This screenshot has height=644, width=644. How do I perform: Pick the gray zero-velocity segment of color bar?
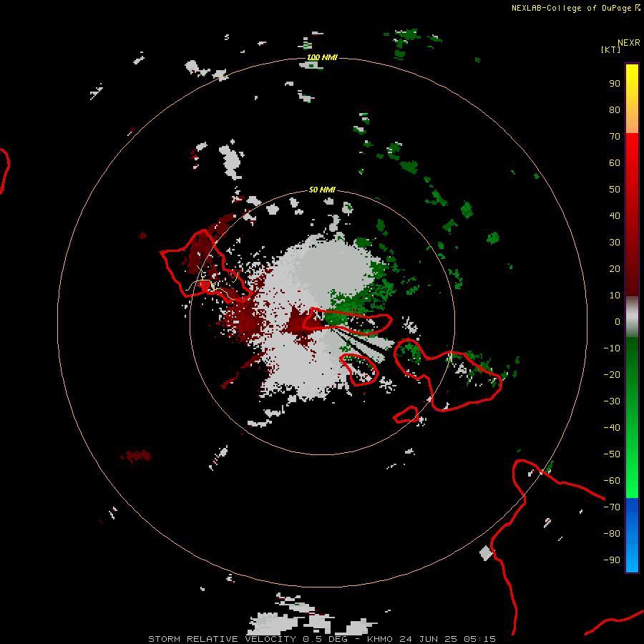[632, 317]
